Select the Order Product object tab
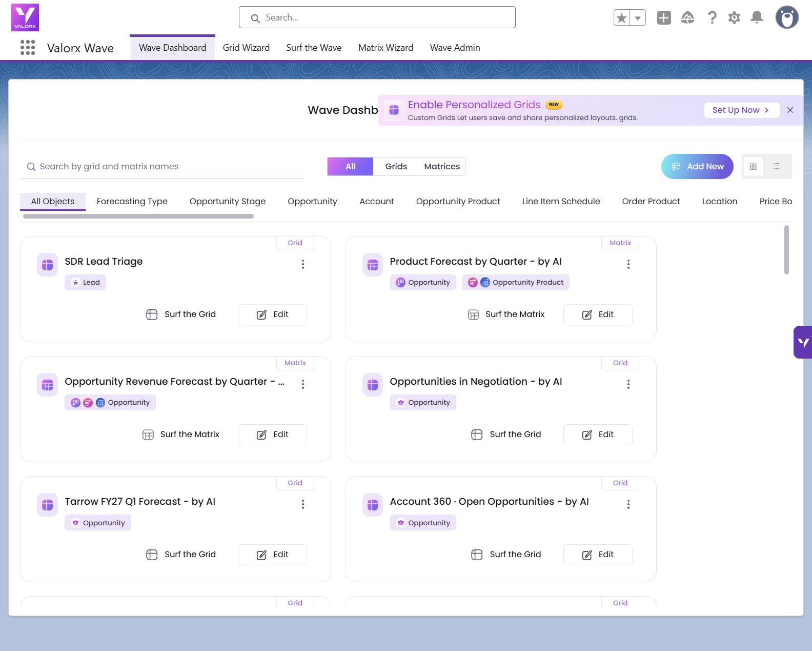Viewport: 812px width, 651px height. click(x=651, y=202)
